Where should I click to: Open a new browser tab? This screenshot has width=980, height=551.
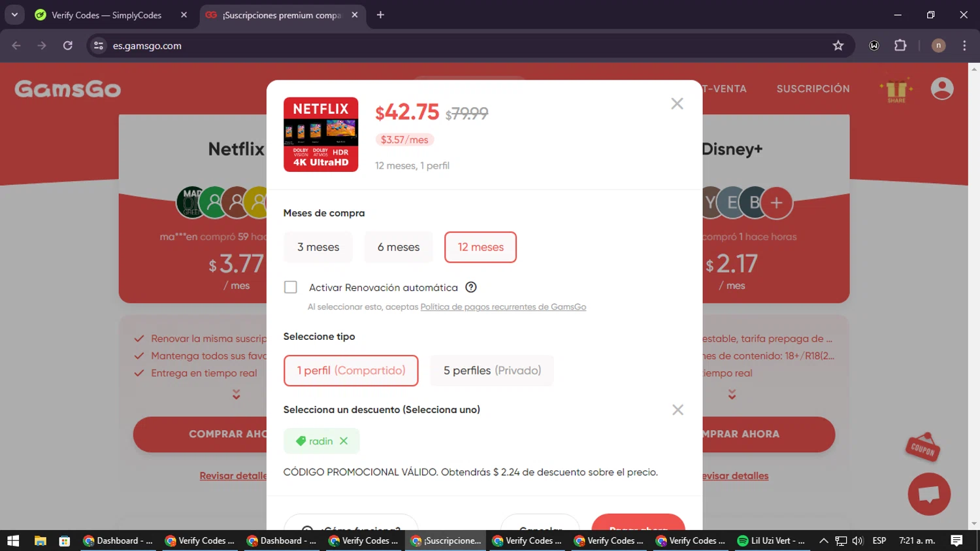(380, 15)
